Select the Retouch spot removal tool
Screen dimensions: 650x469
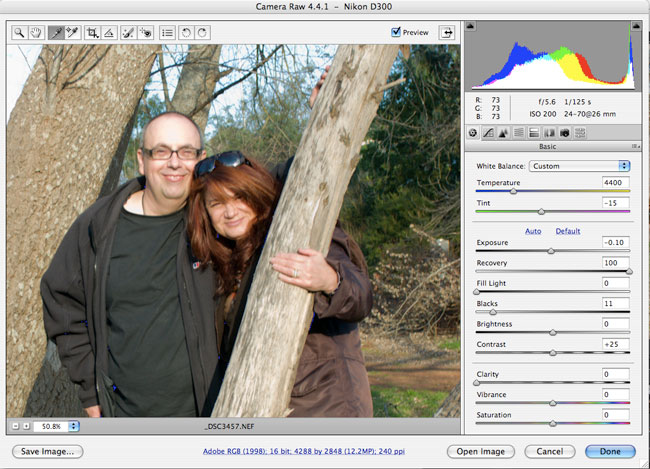(128, 32)
